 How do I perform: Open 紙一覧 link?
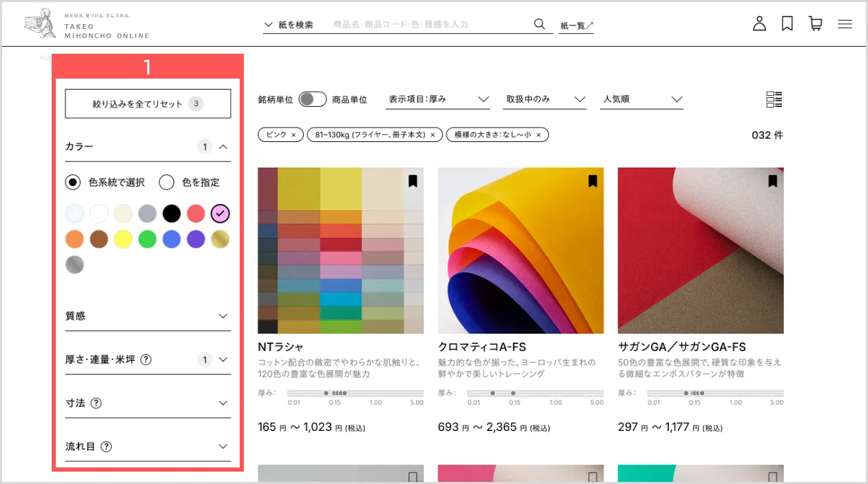[x=576, y=26]
